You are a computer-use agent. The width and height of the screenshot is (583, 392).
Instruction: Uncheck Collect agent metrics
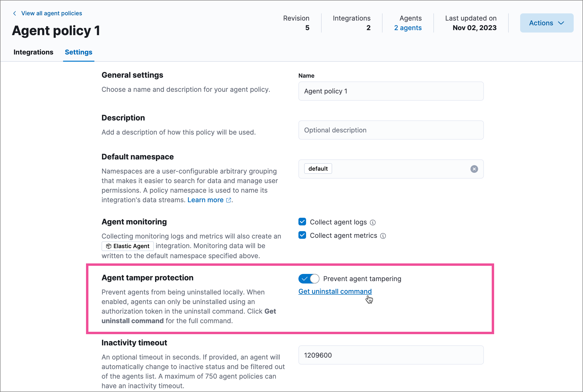302,235
